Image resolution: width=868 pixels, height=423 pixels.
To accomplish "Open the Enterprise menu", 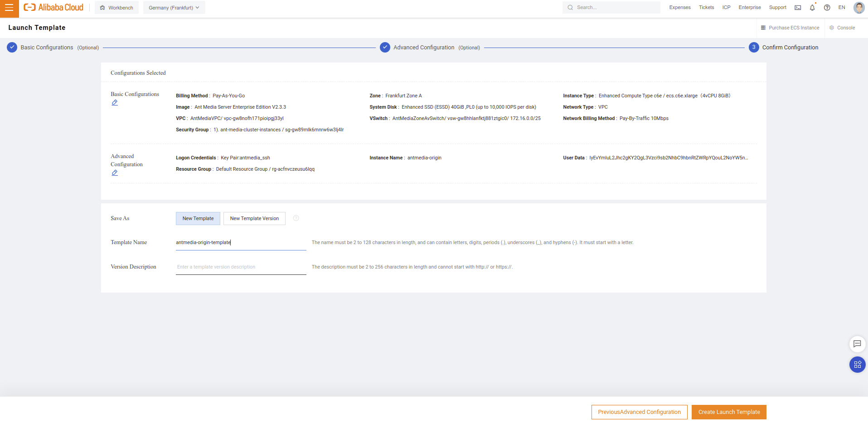I will (750, 7).
